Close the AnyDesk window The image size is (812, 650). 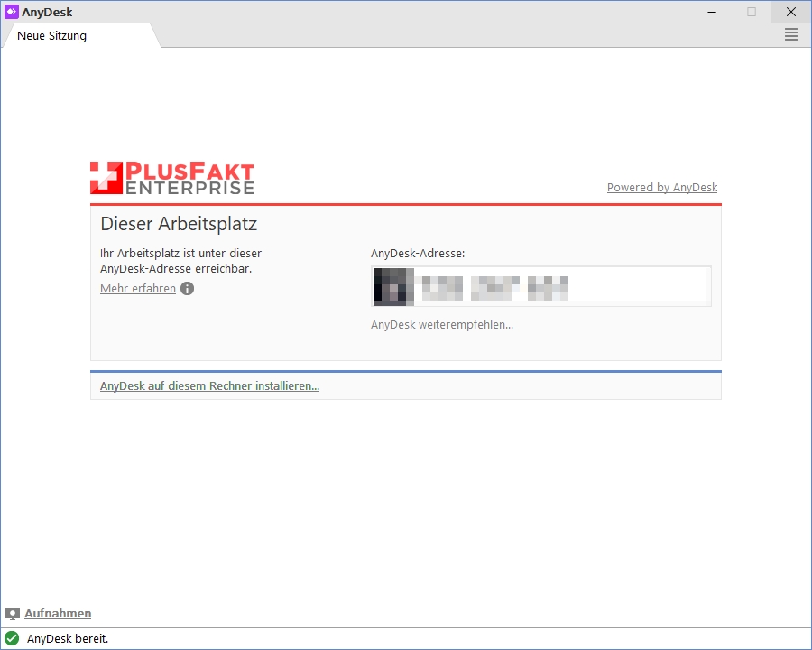tap(790, 12)
